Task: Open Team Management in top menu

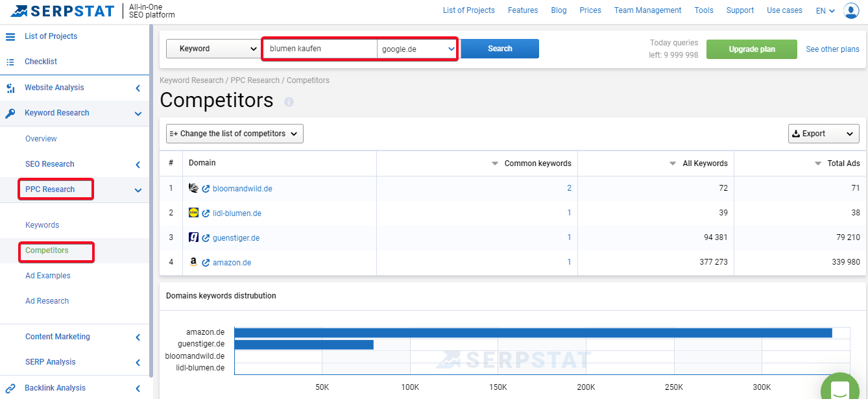Action: (x=647, y=10)
